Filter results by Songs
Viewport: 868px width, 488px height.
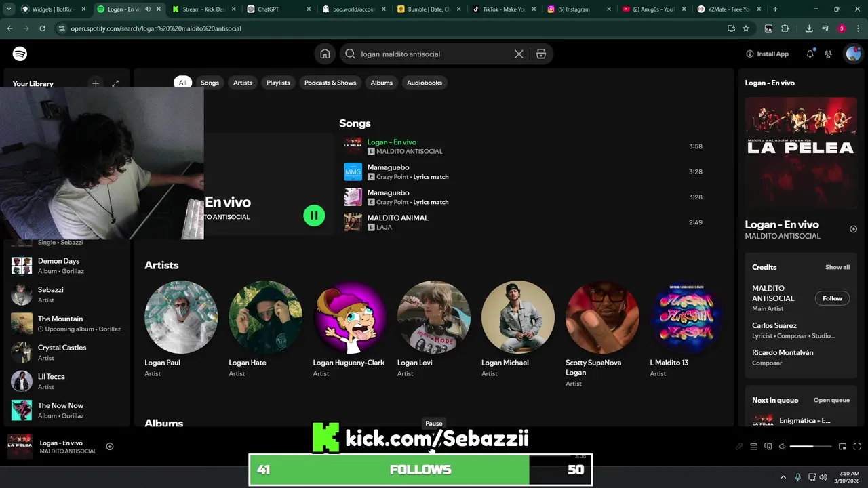[210, 83]
